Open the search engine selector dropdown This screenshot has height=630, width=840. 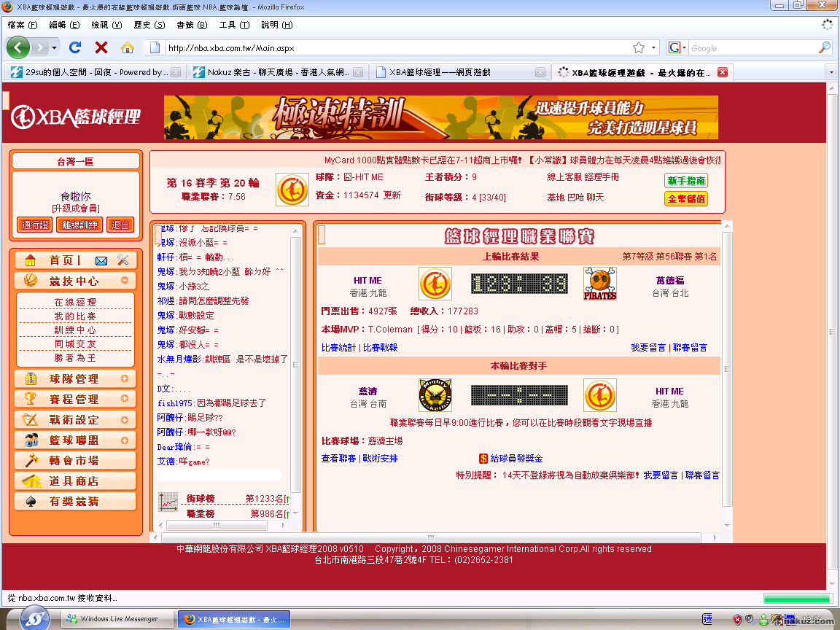(675, 47)
